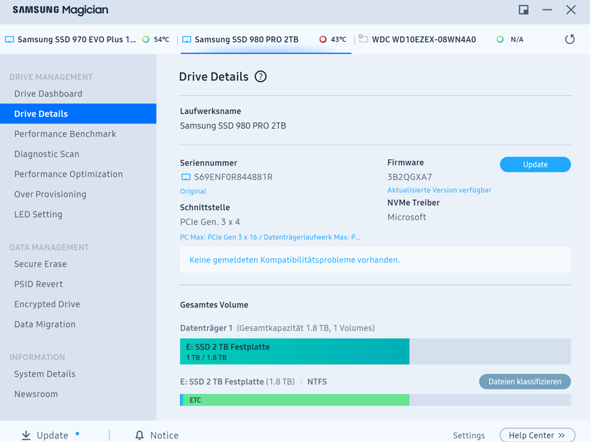Click the Microsoft NVMe driver value
Screen dimensions: 590x442
tap(407, 217)
